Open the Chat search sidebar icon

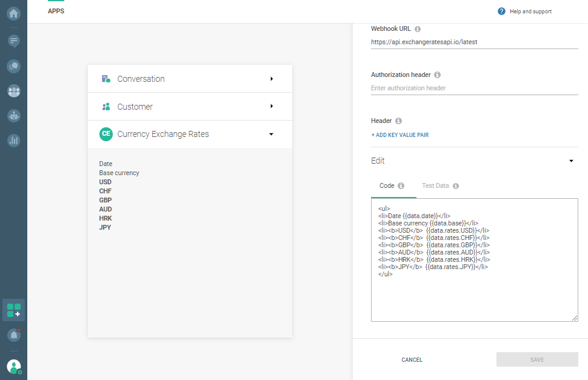pos(13,67)
